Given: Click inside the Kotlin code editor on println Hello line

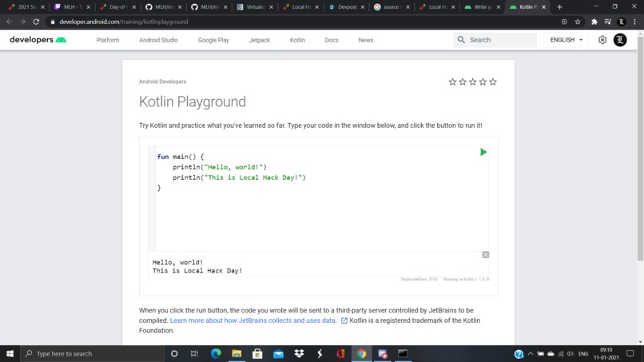Looking at the screenshot, I should [x=219, y=167].
